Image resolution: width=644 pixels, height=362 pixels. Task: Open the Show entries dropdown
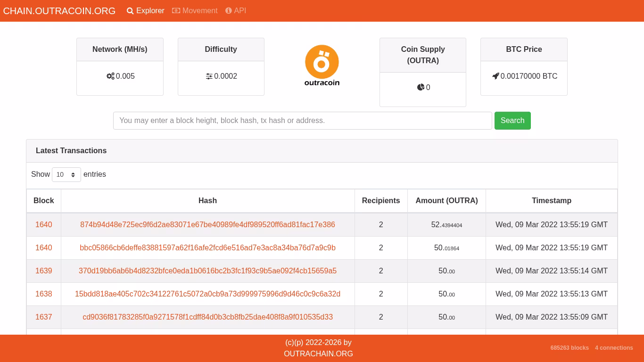click(66, 174)
